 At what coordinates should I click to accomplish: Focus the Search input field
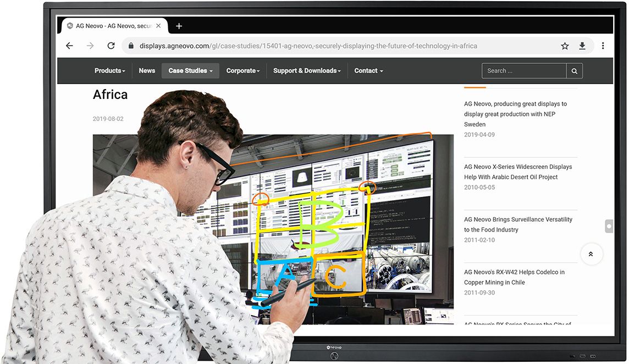[x=524, y=70]
